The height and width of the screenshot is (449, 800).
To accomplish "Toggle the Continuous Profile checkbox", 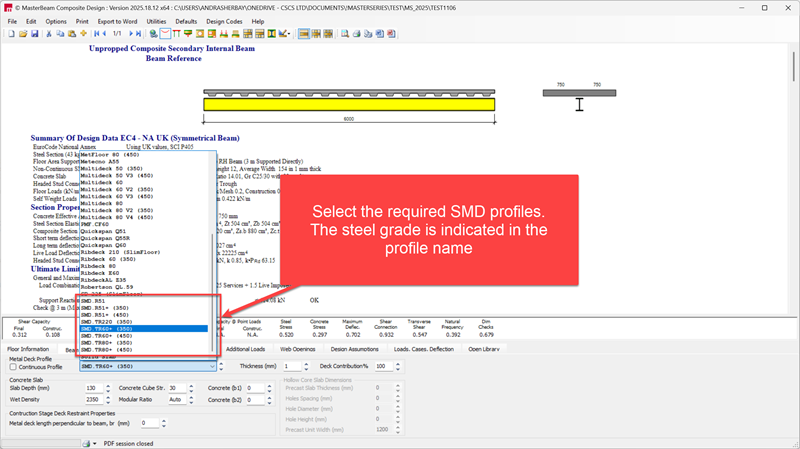I will coord(13,366).
